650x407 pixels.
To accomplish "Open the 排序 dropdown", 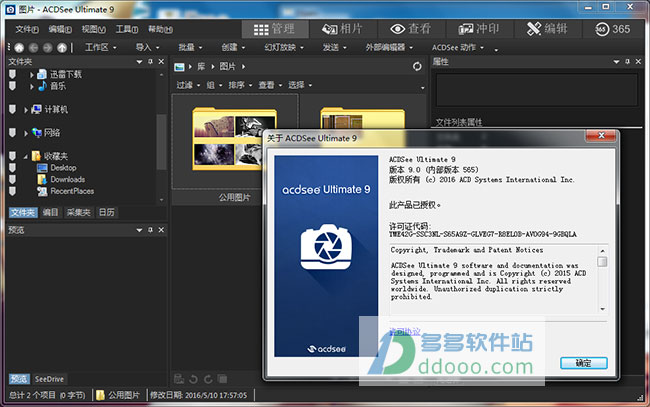I will [240, 85].
